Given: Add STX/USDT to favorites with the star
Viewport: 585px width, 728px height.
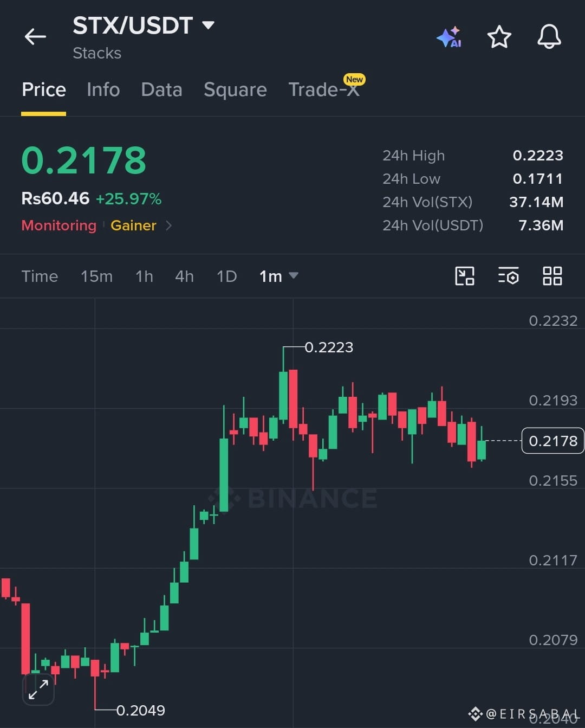Looking at the screenshot, I should pyautogui.click(x=499, y=37).
